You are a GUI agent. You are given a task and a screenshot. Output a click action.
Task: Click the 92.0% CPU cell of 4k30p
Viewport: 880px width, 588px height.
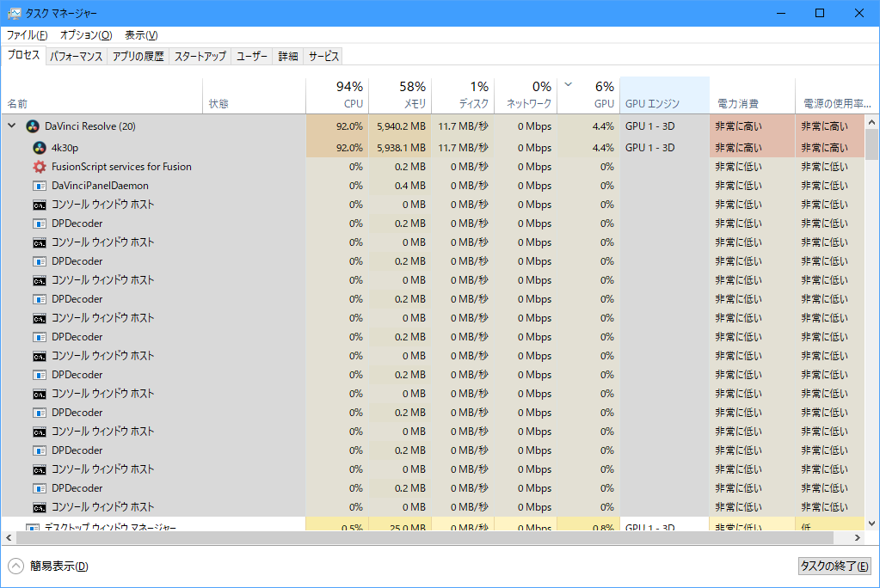coord(337,148)
